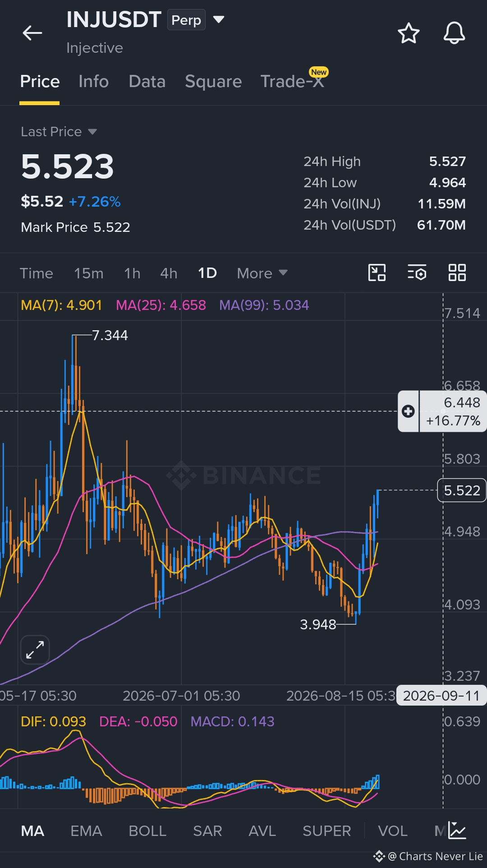Select the VOL sub-indicator
Viewport: 487px width, 868px height.
pyautogui.click(x=392, y=831)
